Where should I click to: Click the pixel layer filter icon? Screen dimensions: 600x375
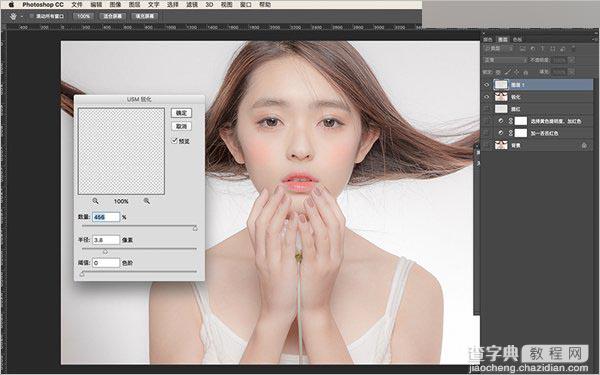[522, 49]
